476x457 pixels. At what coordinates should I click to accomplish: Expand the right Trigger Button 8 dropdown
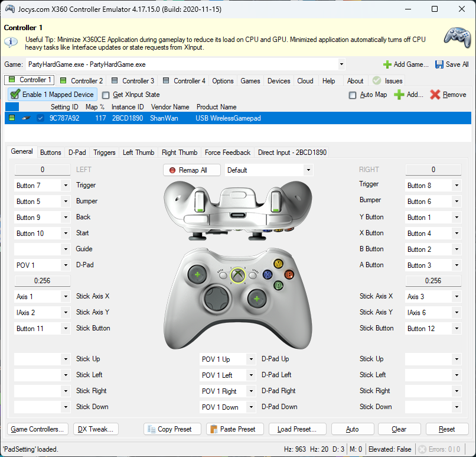457,186
